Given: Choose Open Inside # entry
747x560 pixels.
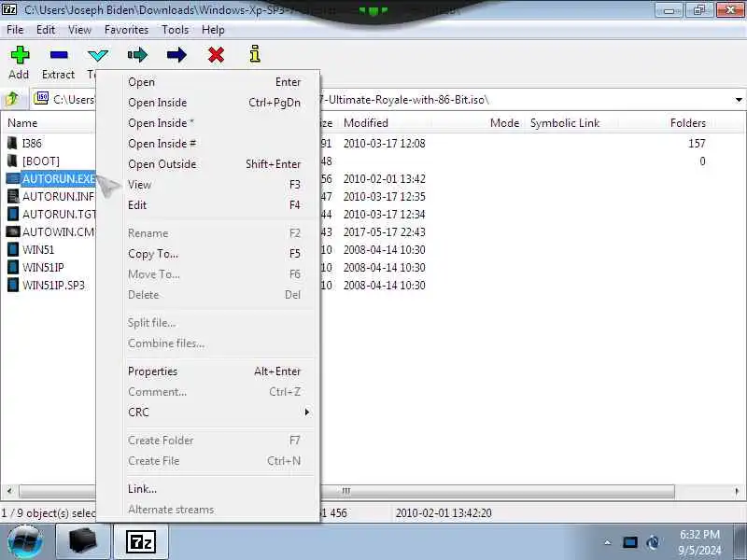Looking at the screenshot, I should (x=215, y=144).
